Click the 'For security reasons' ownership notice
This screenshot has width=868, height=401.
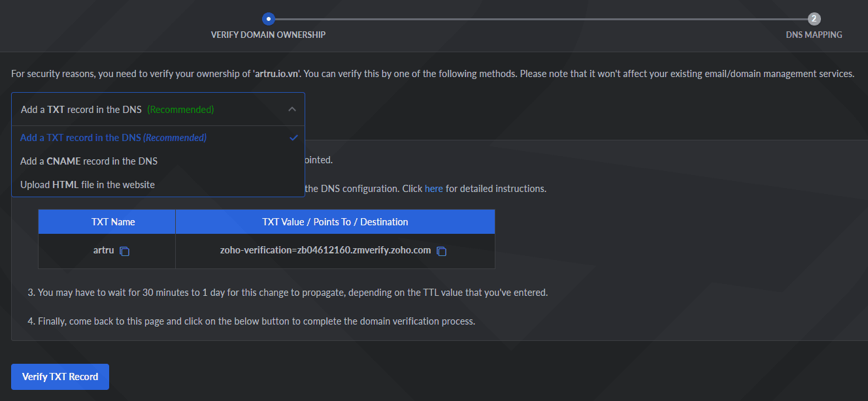(433, 74)
